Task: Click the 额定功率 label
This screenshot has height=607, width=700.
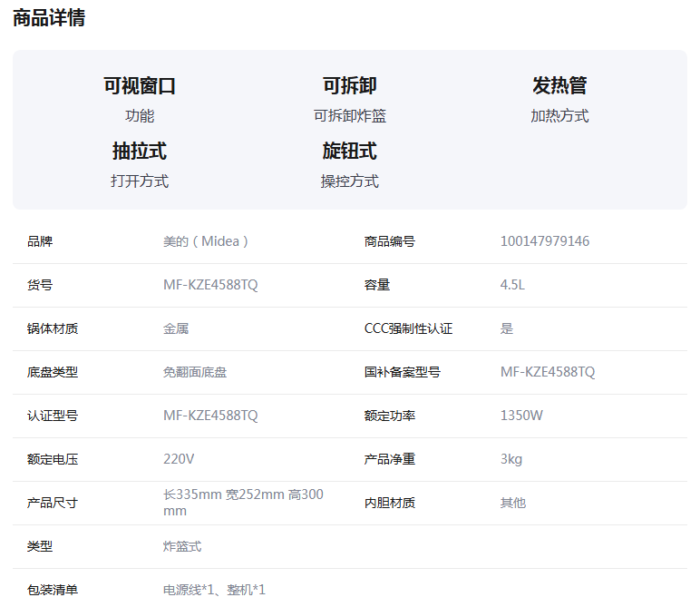Action: coord(390,416)
